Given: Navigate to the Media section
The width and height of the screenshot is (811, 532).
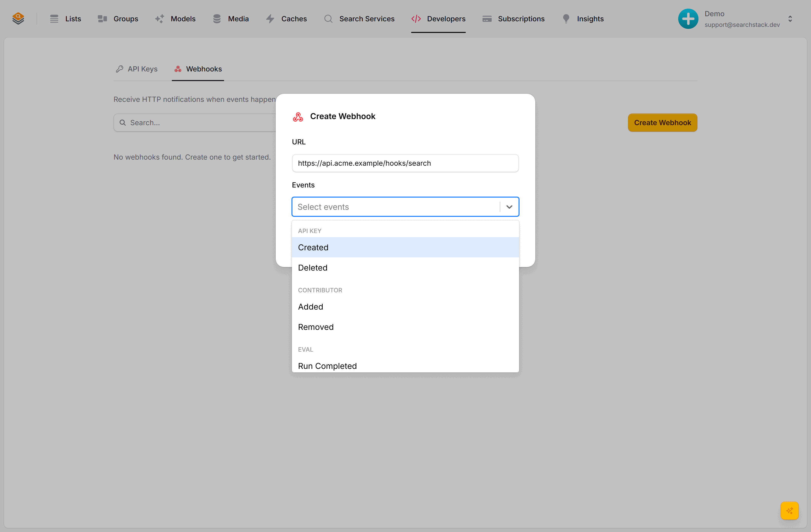Looking at the screenshot, I should (231, 19).
